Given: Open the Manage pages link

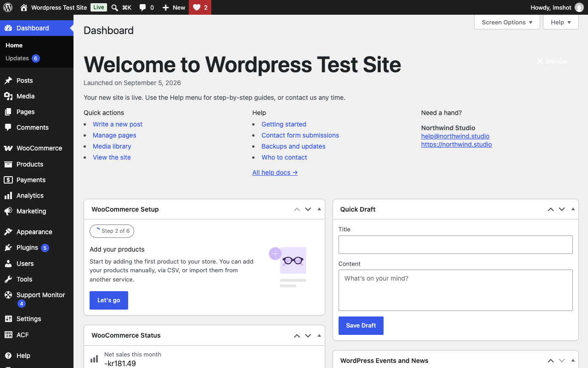Looking at the screenshot, I should 114,135.
